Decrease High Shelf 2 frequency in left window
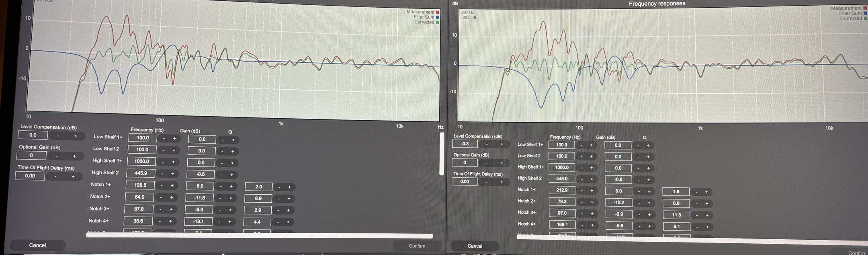This screenshot has height=255, width=868. (x=162, y=174)
